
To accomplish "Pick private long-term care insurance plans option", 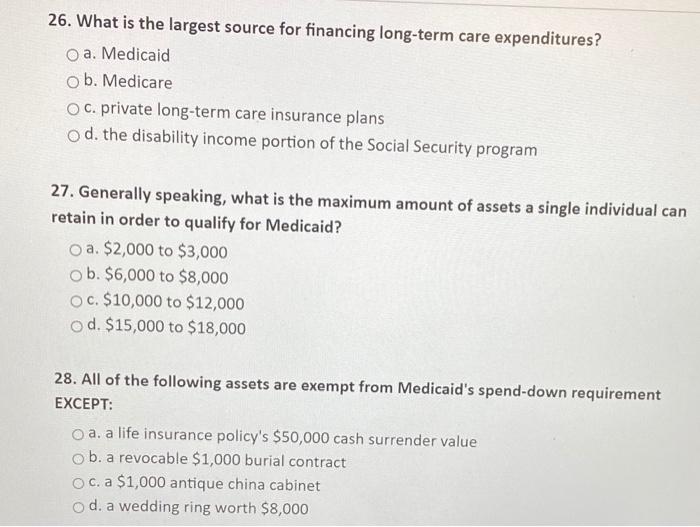I will click(73, 109).
